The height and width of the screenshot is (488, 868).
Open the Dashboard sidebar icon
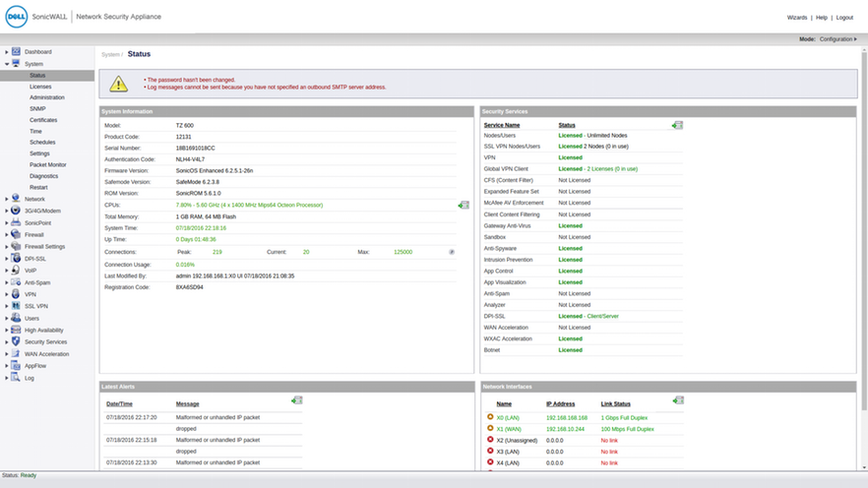(x=16, y=51)
